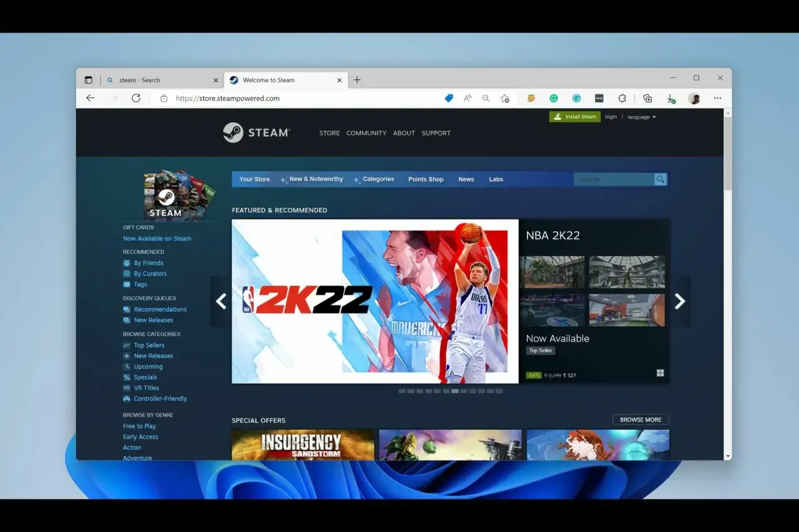Screen dimensions: 799x532
Task: Open Recommendations discovery queue
Action: 160,309
